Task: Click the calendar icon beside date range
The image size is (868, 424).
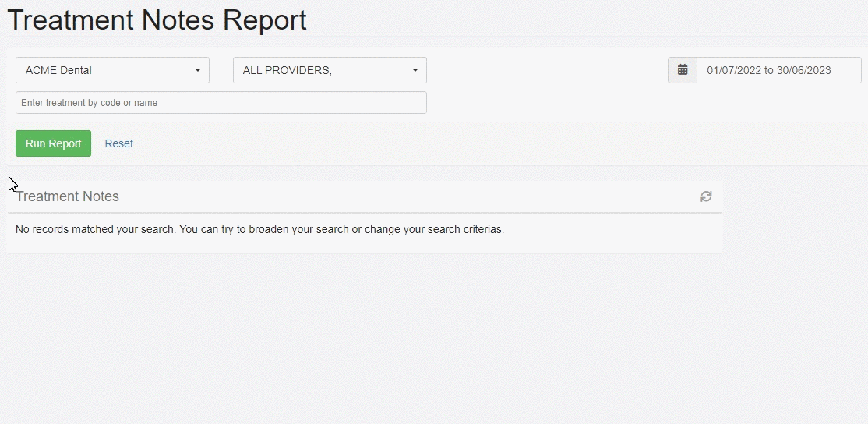Action: click(683, 70)
